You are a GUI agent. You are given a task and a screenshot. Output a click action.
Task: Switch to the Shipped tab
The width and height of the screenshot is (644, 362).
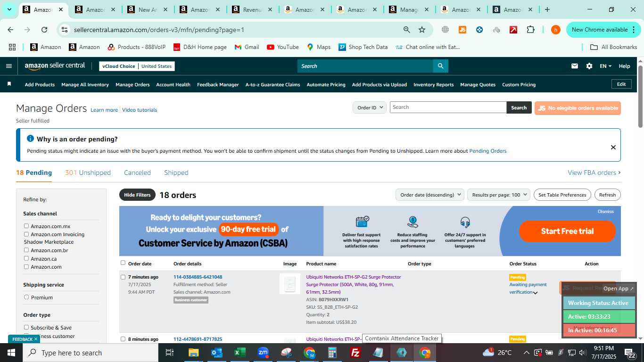tap(176, 173)
